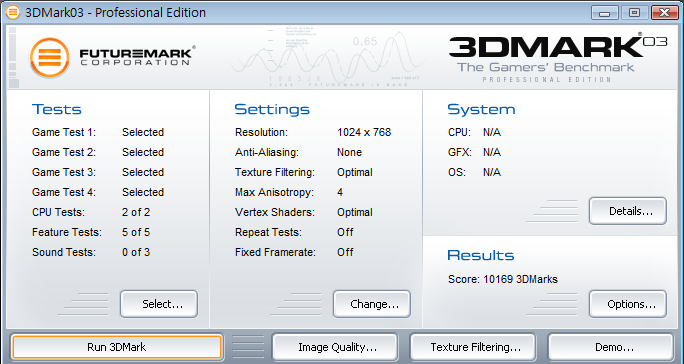Click the 3DMark03 title bar icon
684x364 pixels.
point(13,12)
